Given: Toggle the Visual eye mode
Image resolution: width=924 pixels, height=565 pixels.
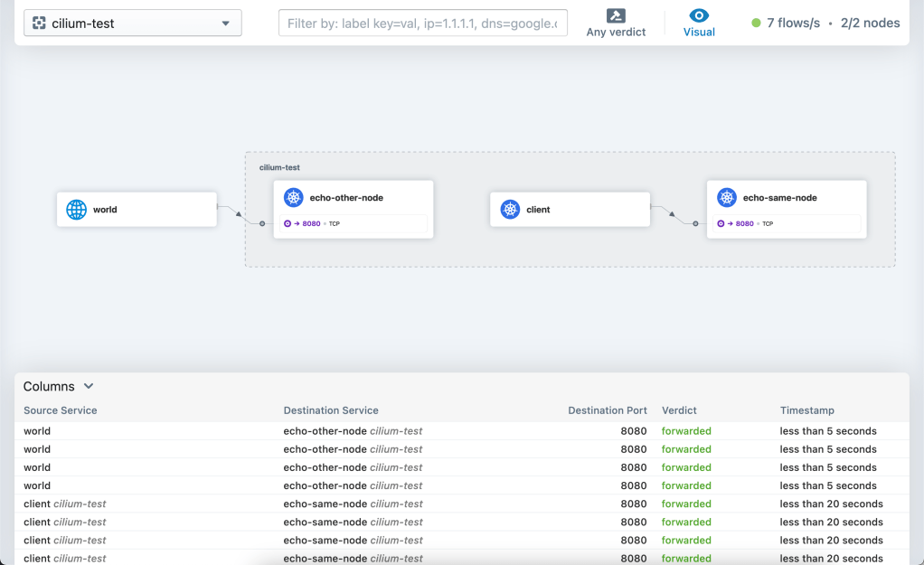Looking at the screenshot, I should coord(699,23).
